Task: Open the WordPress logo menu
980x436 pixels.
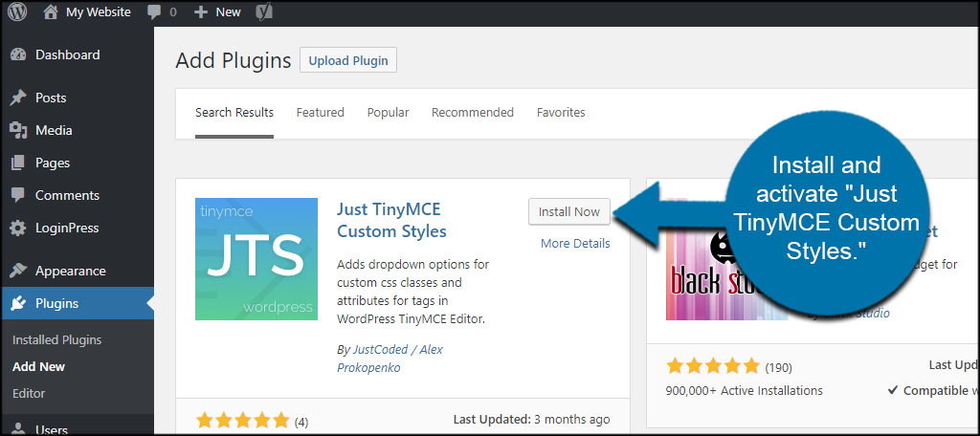Action: pyautogui.click(x=17, y=11)
